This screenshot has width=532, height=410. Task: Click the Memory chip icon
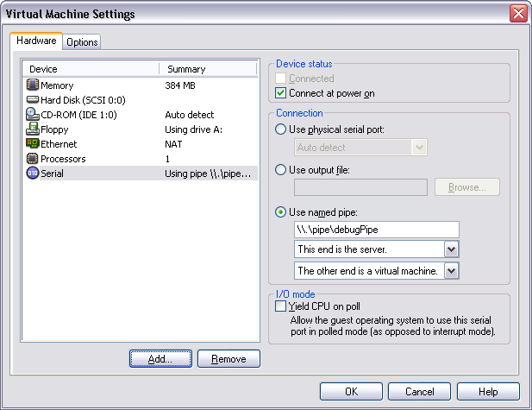point(33,85)
